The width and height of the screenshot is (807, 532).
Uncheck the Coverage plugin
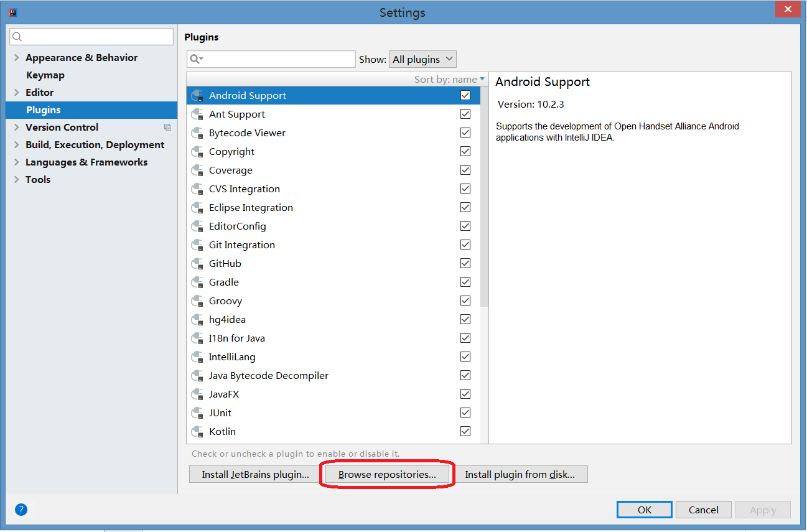click(x=465, y=170)
